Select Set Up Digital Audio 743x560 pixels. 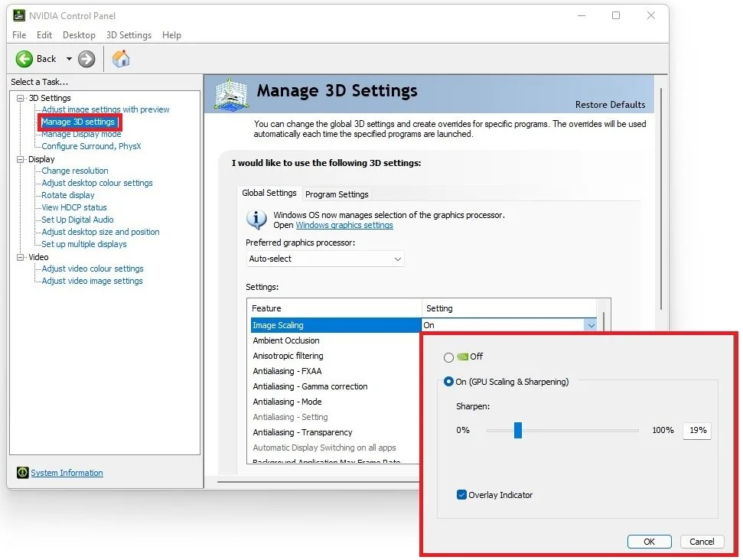(x=77, y=220)
